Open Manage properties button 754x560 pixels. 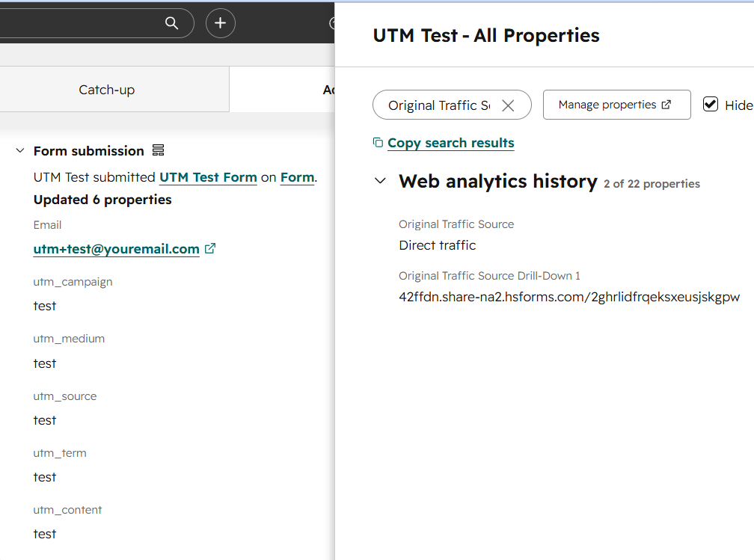pos(616,105)
